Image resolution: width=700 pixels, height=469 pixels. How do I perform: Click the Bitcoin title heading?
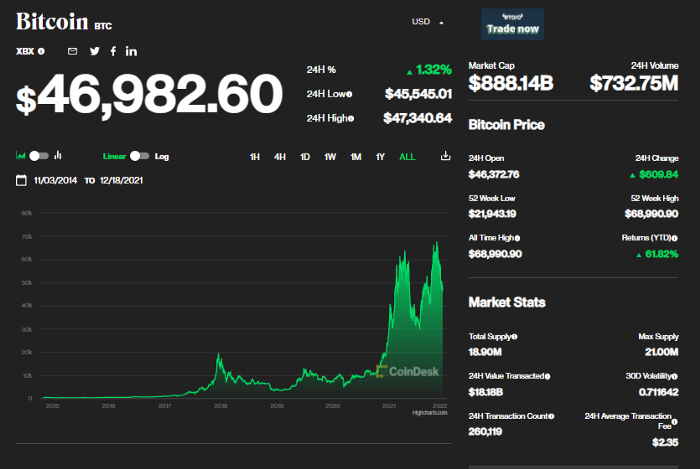[52, 21]
